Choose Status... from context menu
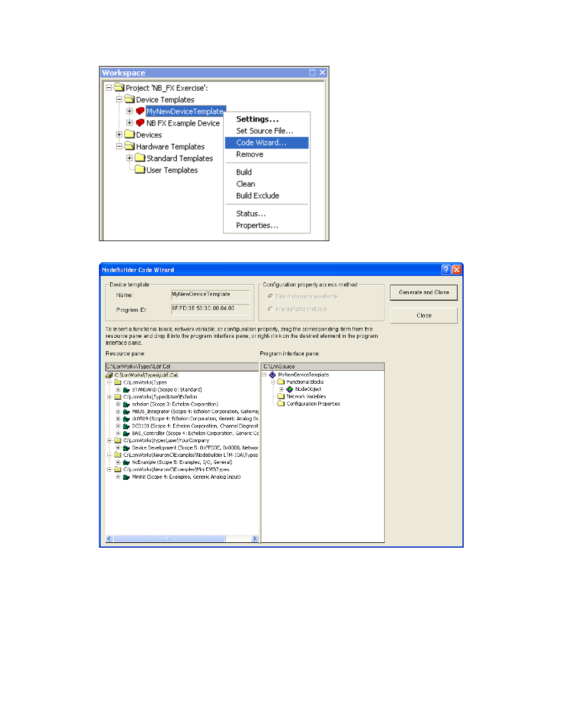 (x=267, y=213)
